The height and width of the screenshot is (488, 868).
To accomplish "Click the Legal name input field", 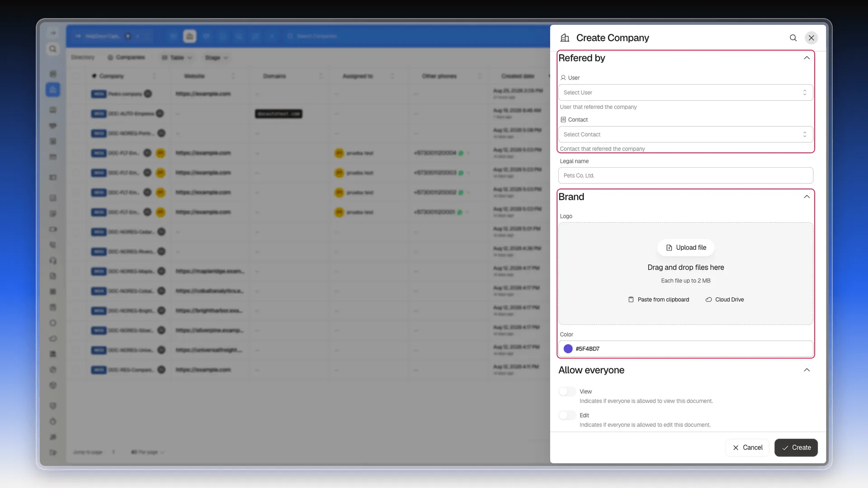I will tap(685, 176).
